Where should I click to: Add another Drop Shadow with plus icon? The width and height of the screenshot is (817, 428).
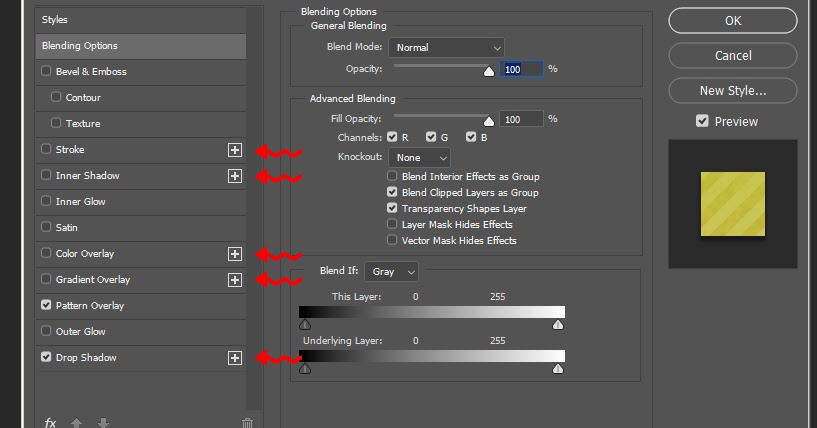click(x=235, y=358)
